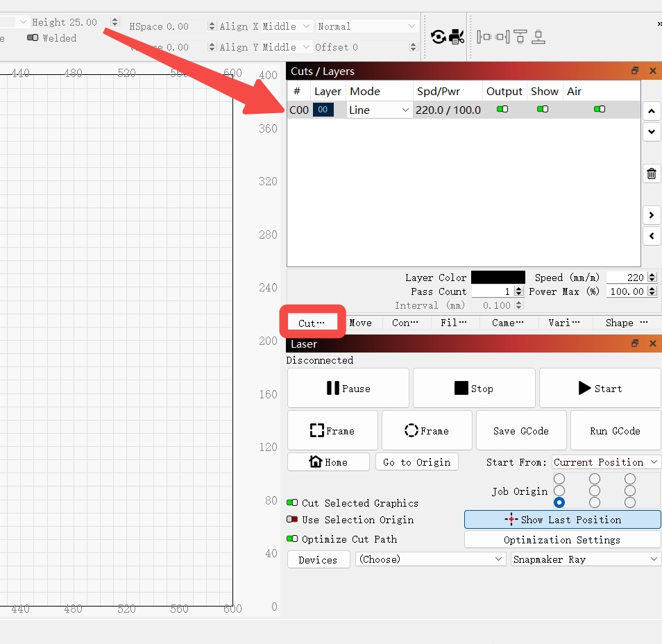
Task: Click the rotate camera sync icon
Action: click(439, 37)
